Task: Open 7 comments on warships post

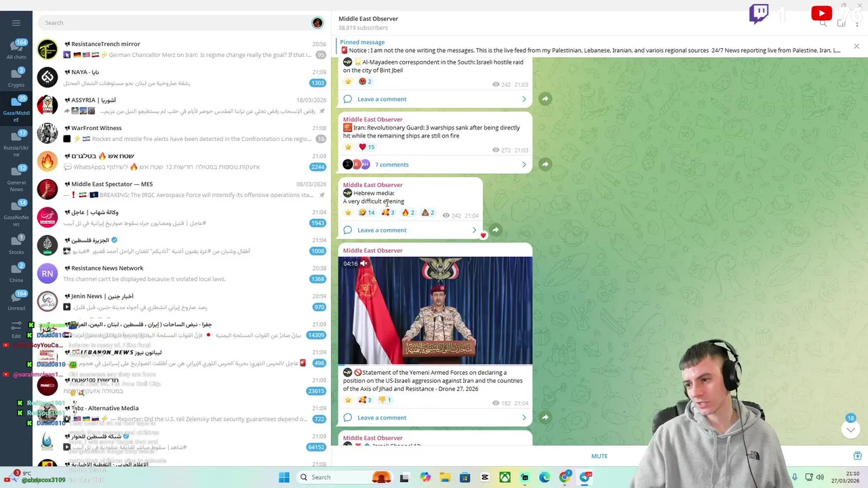Action: tap(392, 165)
